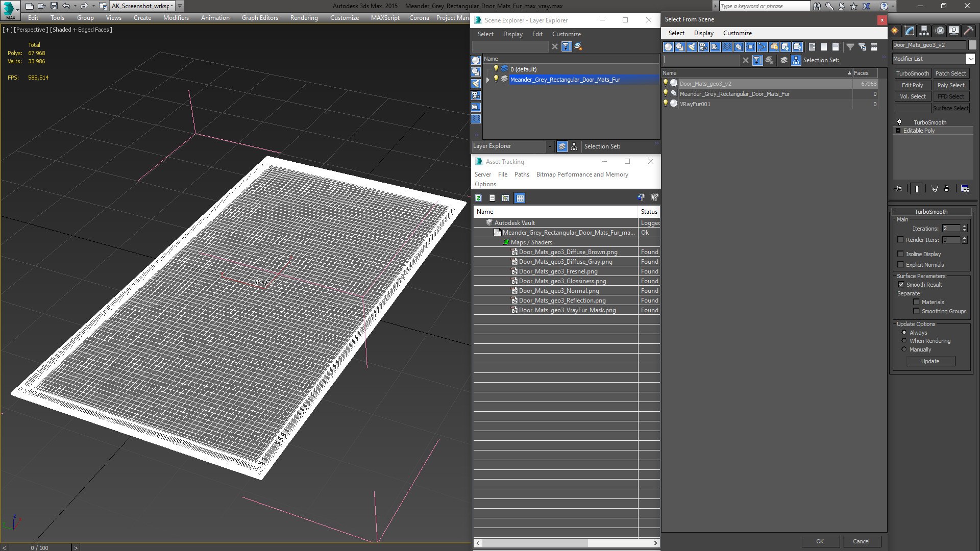
Task: Open the Paths menu in Asset Tracking
Action: (x=522, y=174)
